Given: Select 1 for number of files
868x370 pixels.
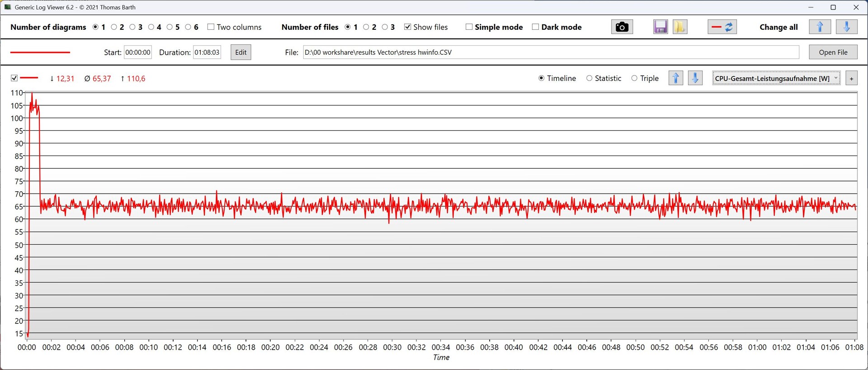Looking at the screenshot, I should (348, 27).
